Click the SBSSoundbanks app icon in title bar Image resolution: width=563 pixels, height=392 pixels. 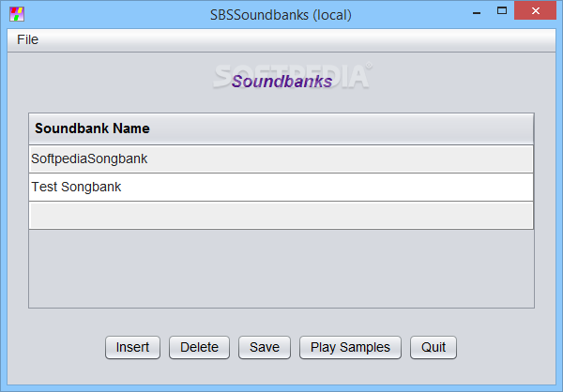17,14
